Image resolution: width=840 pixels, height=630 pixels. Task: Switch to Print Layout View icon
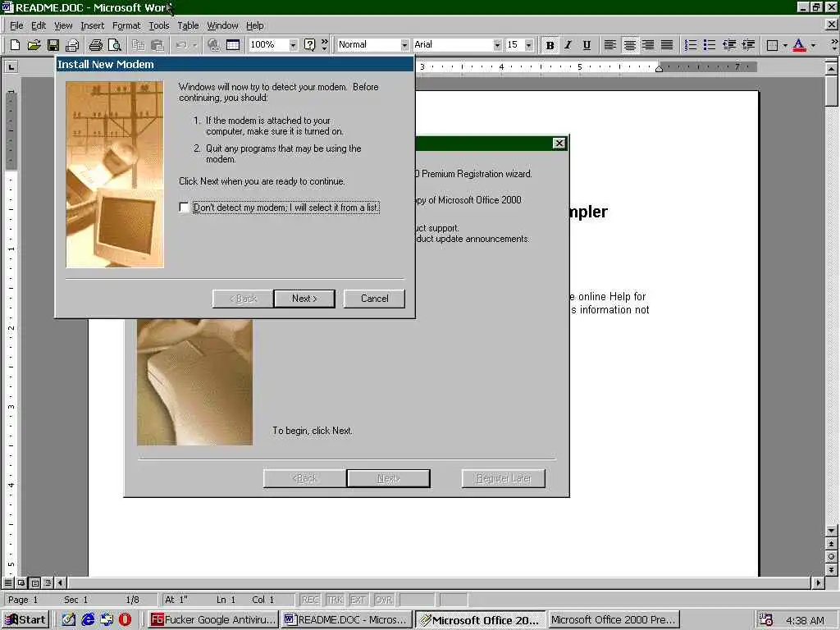(34, 582)
